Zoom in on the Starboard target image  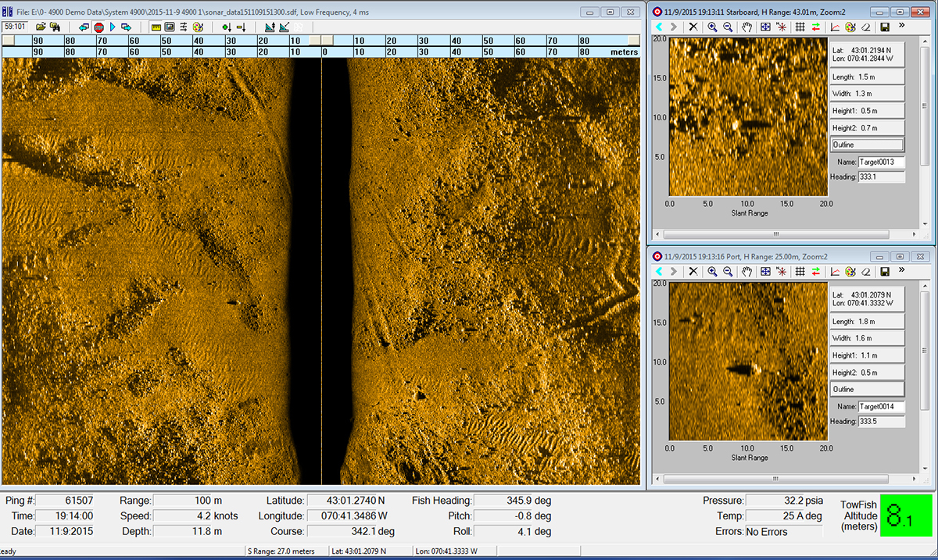[x=712, y=27]
